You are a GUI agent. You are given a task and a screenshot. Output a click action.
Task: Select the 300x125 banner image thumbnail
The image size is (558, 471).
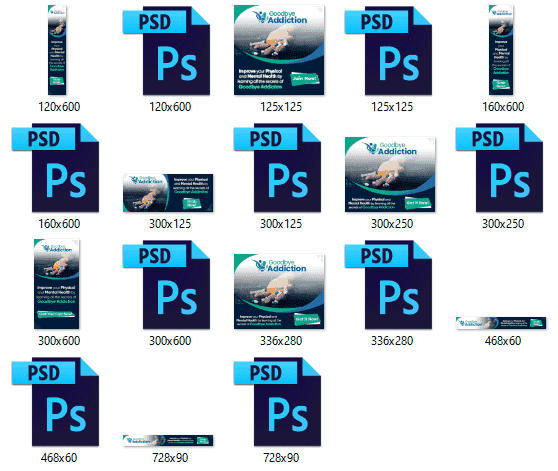pyautogui.click(x=168, y=193)
